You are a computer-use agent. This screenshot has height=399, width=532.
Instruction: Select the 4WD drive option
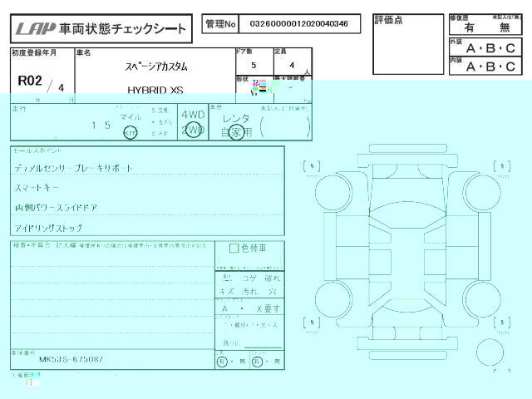193,115
